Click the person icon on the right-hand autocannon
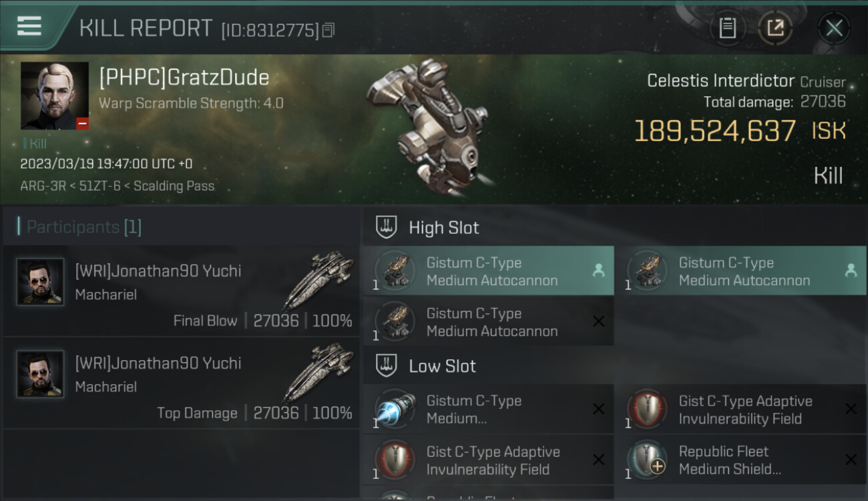The width and height of the screenshot is (868, 501). [851, 271]
